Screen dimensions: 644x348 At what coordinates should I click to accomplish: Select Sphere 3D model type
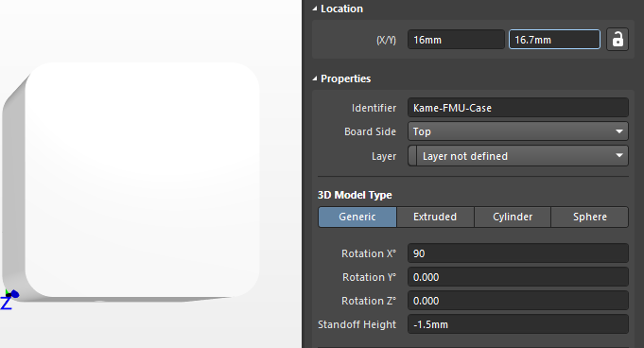pos(590,217)
